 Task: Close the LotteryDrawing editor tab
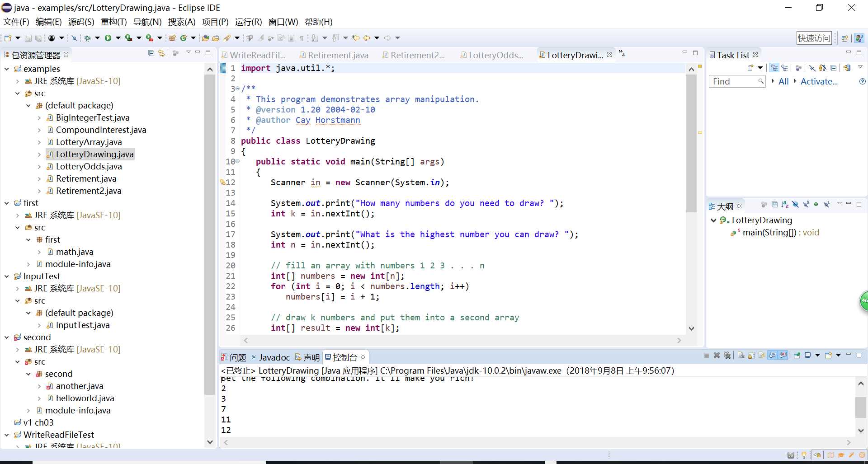(x=609, y=55)
